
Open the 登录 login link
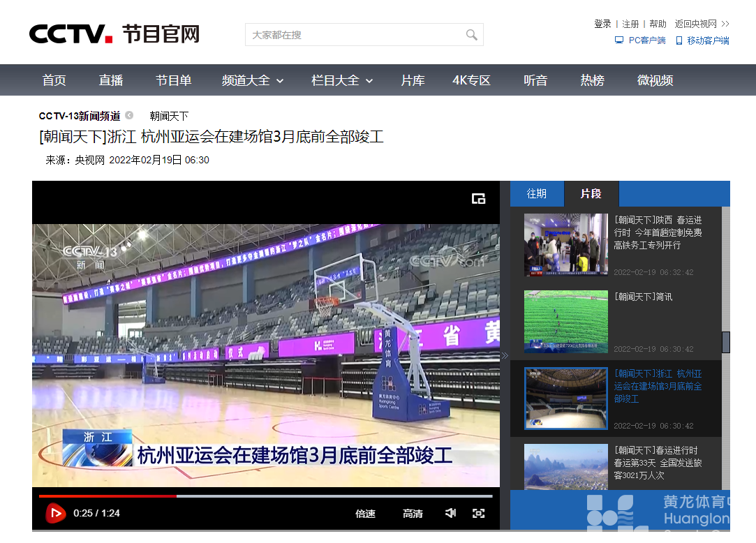tap(602, 23)
